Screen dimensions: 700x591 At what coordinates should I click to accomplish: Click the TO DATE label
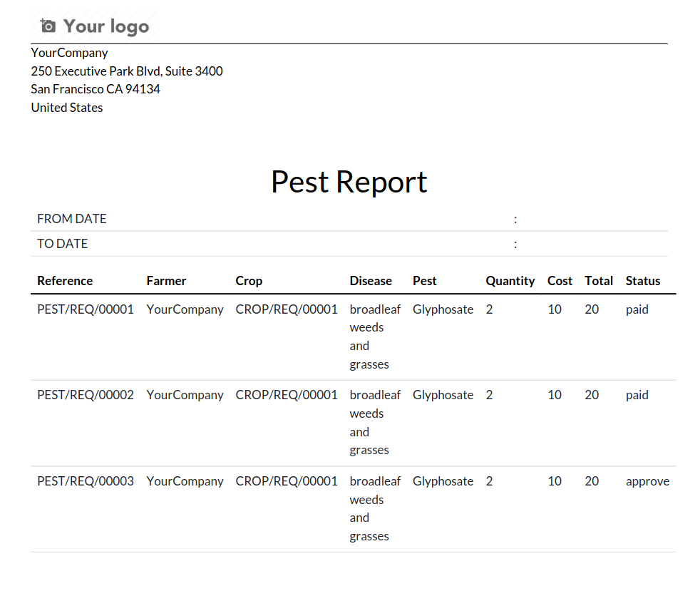[63, 244]
